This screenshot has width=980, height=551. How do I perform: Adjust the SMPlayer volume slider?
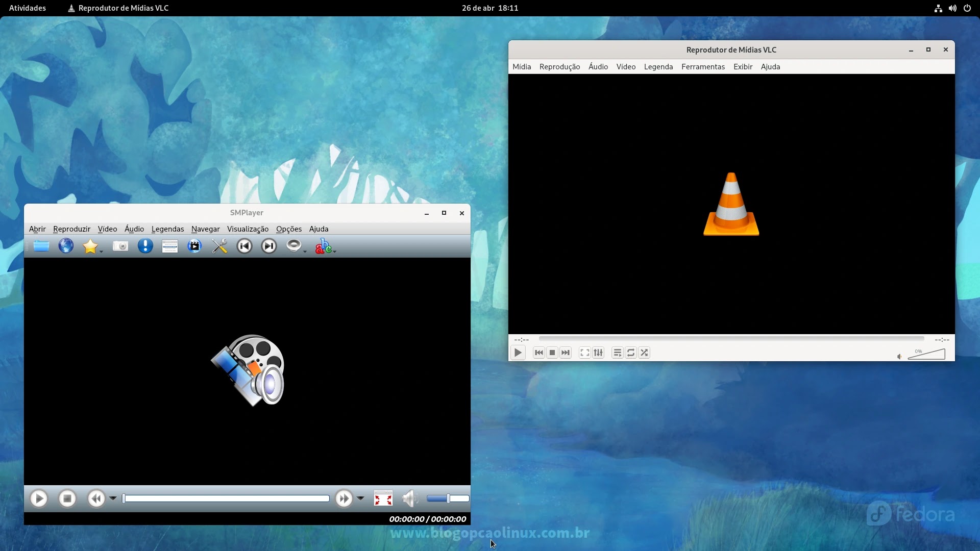[448, 498]
